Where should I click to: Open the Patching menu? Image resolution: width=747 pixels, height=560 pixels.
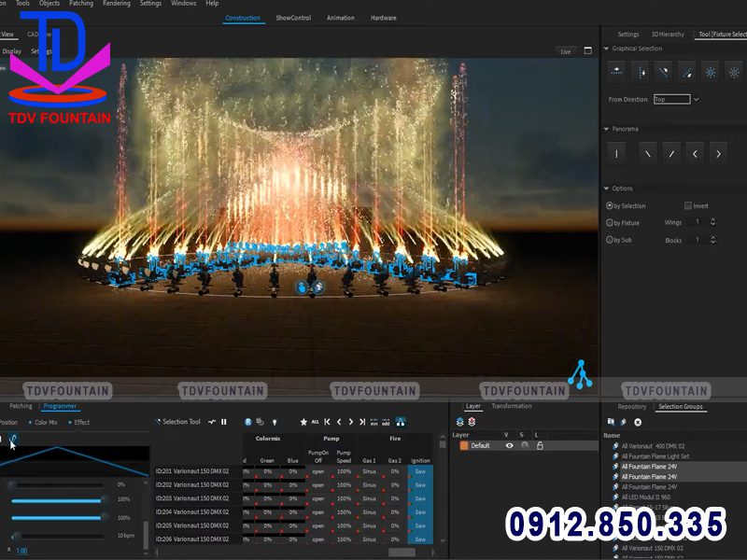tap(81, 4)
